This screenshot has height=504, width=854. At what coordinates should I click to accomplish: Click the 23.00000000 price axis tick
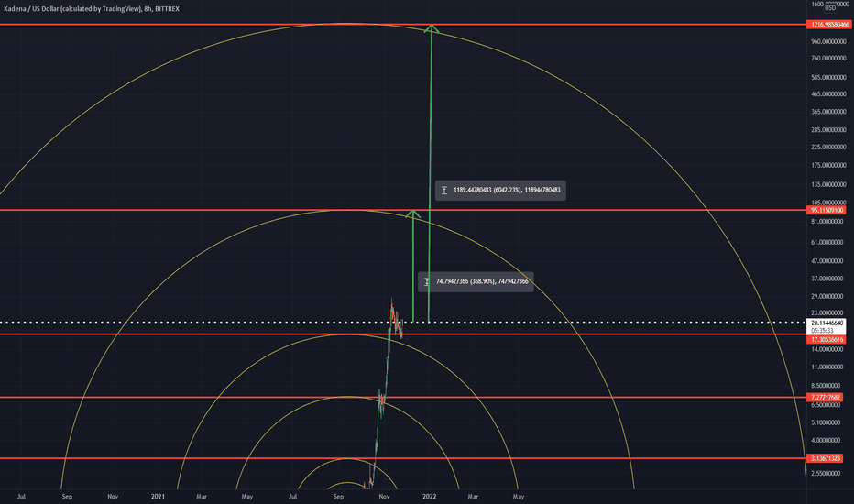[x=827, y=313]
